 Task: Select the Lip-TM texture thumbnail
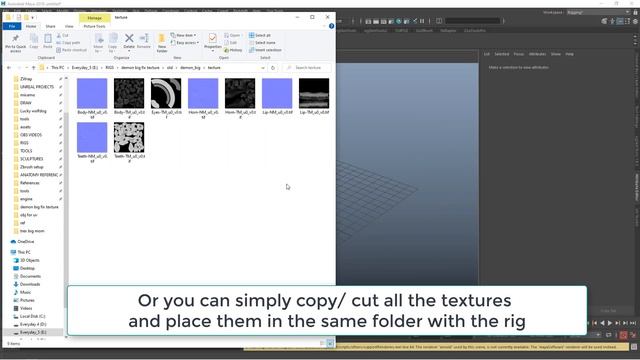coord(314,93)
